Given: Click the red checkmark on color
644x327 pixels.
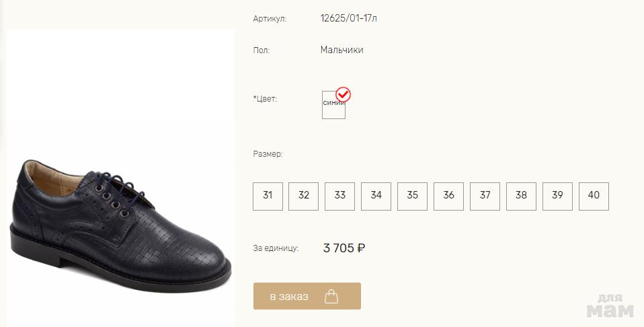Looking at the screenshot, I should (x=344, y=95).
